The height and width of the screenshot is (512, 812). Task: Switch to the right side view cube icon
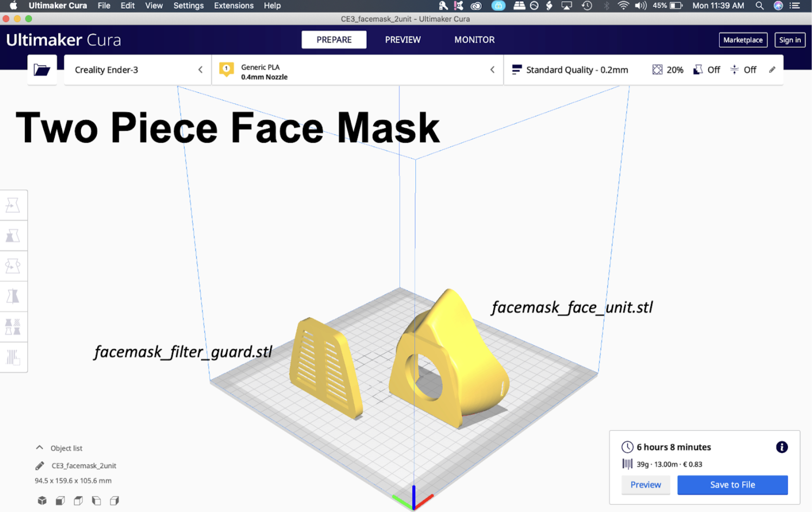(114, 501)
